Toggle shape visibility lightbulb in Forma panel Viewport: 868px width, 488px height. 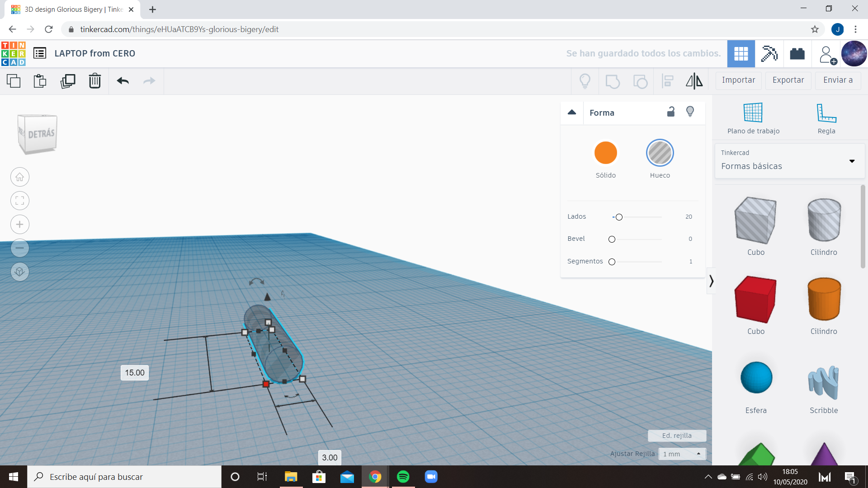pos(690,112)
